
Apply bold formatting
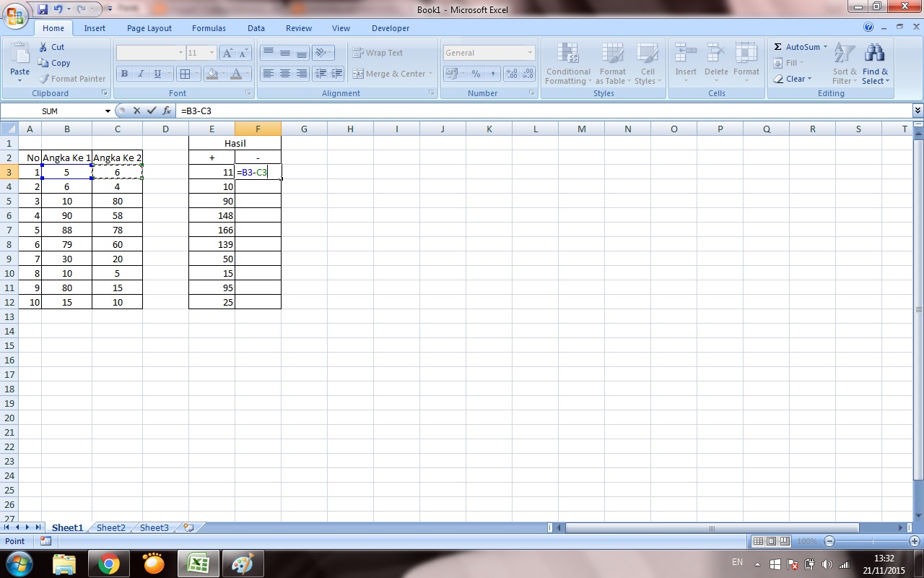pos(123,74)
